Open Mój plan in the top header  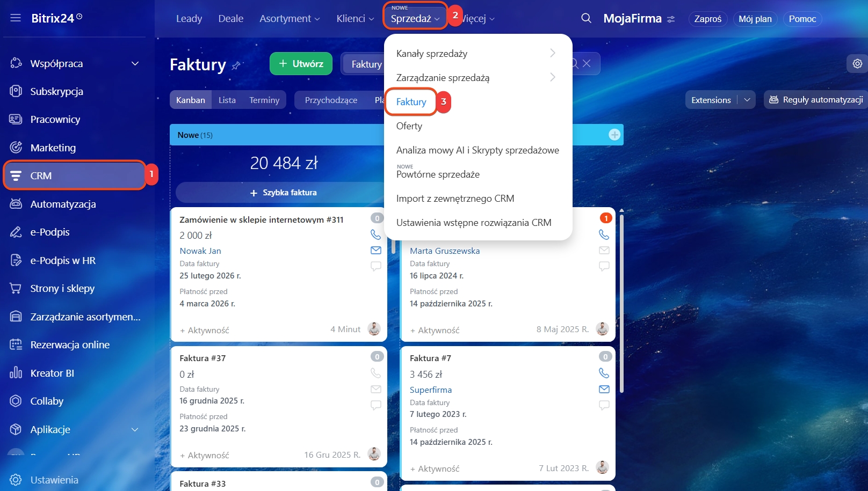click(755, 19)
